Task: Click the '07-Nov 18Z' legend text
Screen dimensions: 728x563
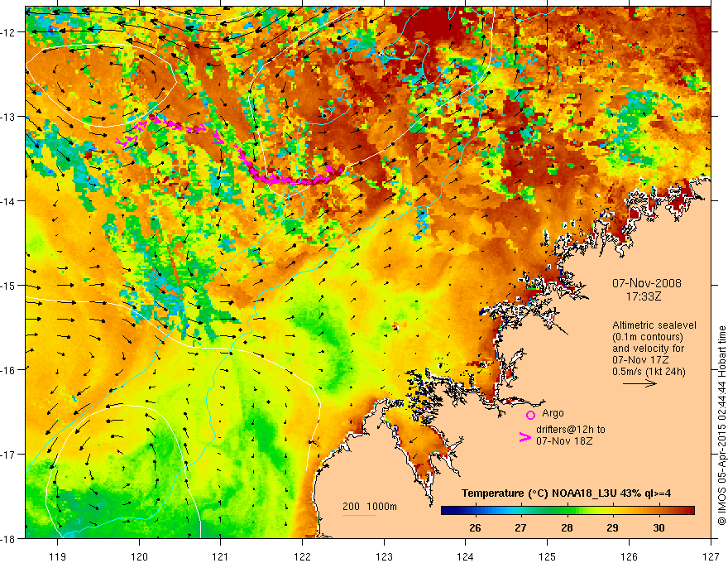Action: click(x=564, y=441)
